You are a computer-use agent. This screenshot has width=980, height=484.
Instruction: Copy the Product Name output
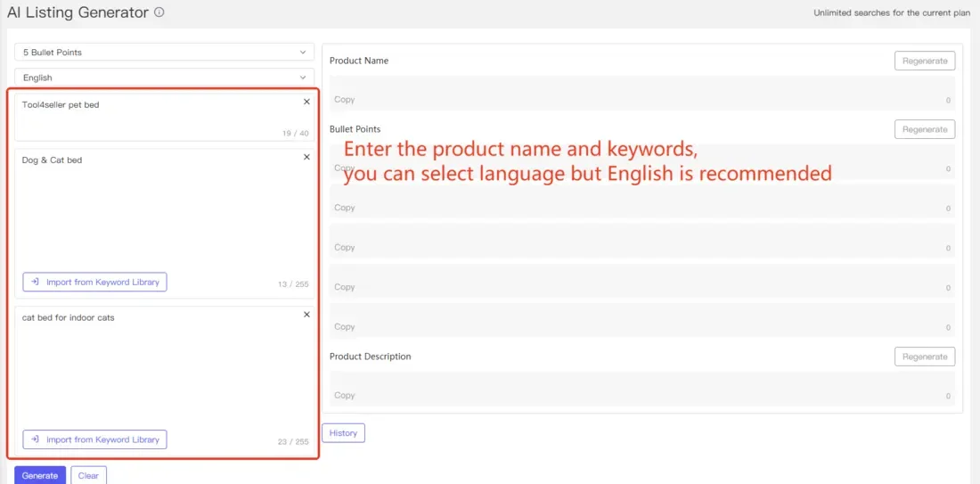pos(345,100)
